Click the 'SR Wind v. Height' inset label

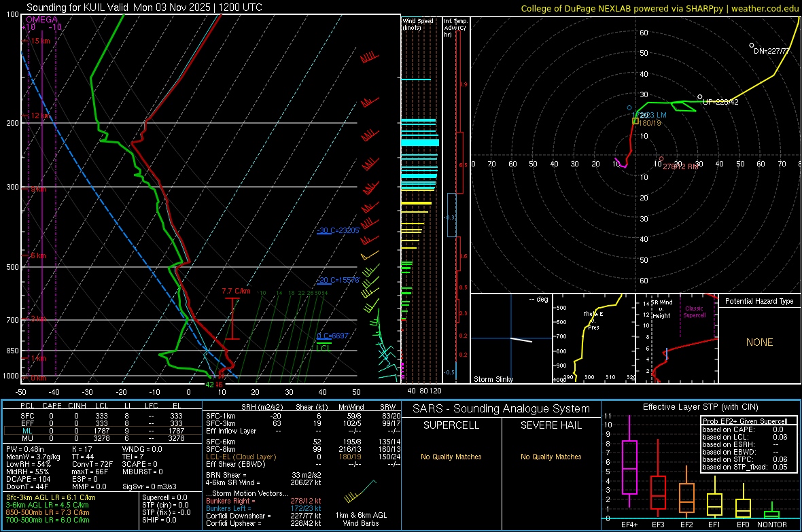[663, 309]
